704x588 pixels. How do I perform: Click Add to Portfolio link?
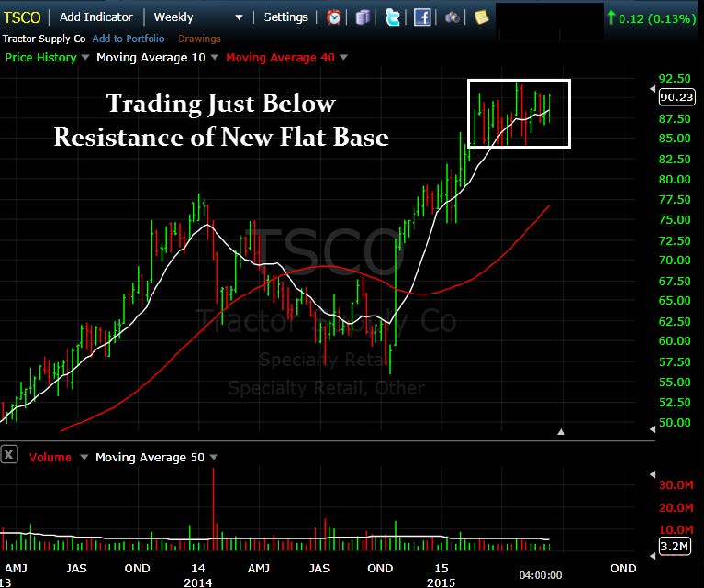coord(129,39)
